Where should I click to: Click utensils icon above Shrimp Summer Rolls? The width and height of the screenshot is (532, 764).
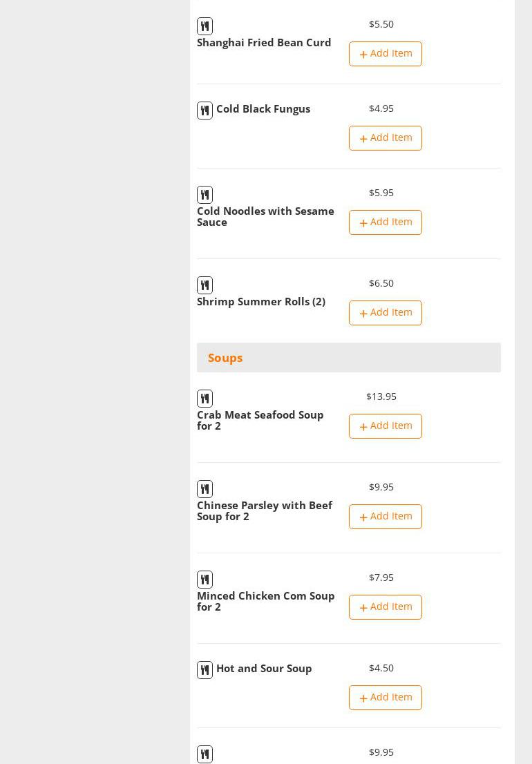point(205,285)
